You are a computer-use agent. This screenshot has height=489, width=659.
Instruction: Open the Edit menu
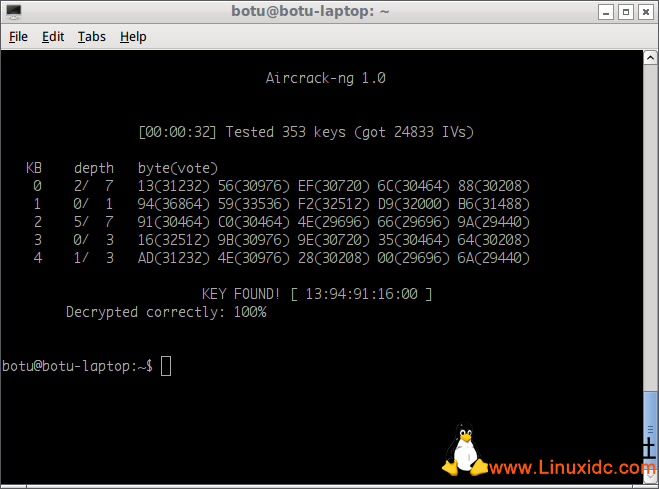point(53,37)
